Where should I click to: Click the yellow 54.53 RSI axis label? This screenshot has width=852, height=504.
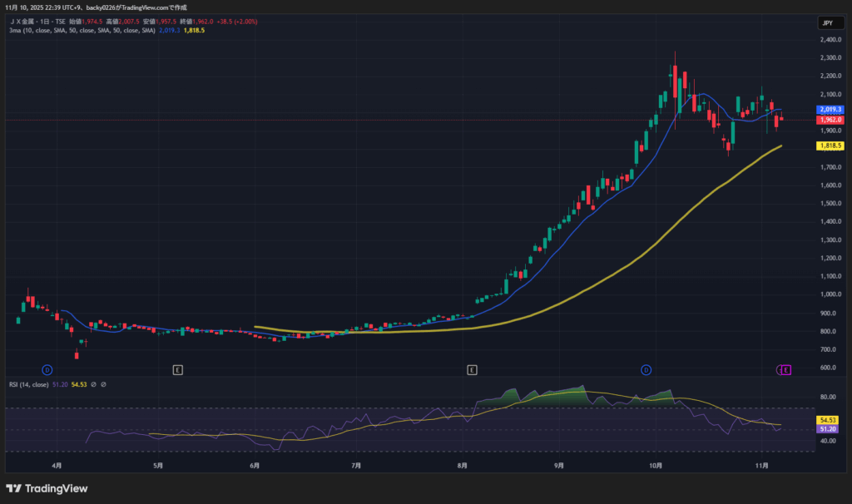point(826,422)
